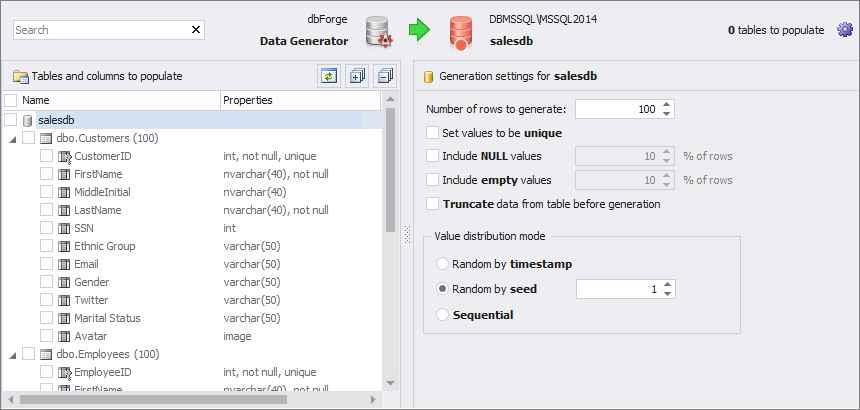Click the Name column header
Viewport: 860px width, 410px height.
(120, 100)
